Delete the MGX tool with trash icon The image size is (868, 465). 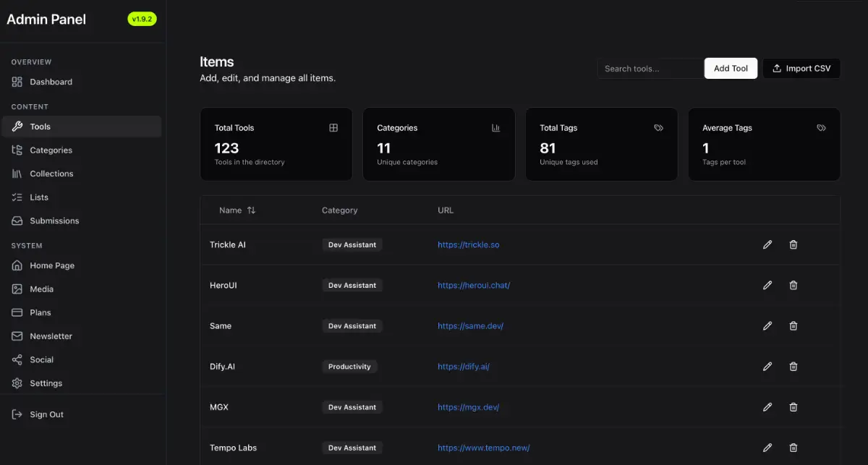point(793,407)
